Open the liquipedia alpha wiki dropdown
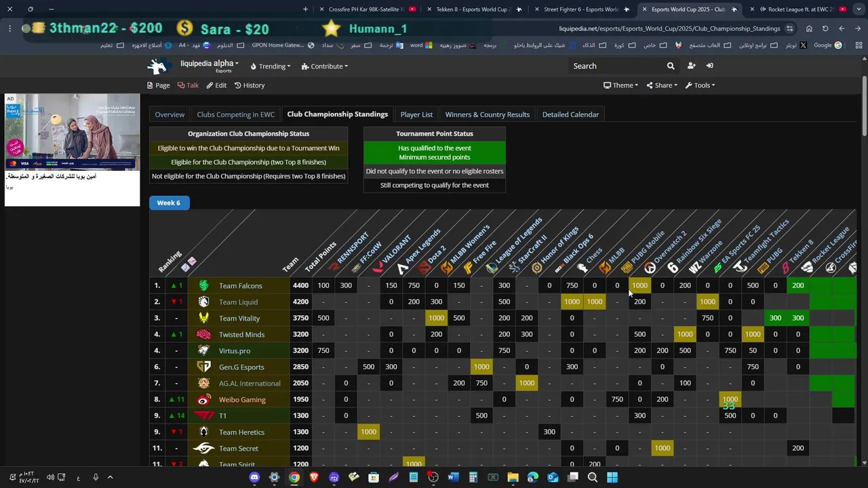Viewport: 868px width, 488px height. pyautogui.click(x=210, y=66)
